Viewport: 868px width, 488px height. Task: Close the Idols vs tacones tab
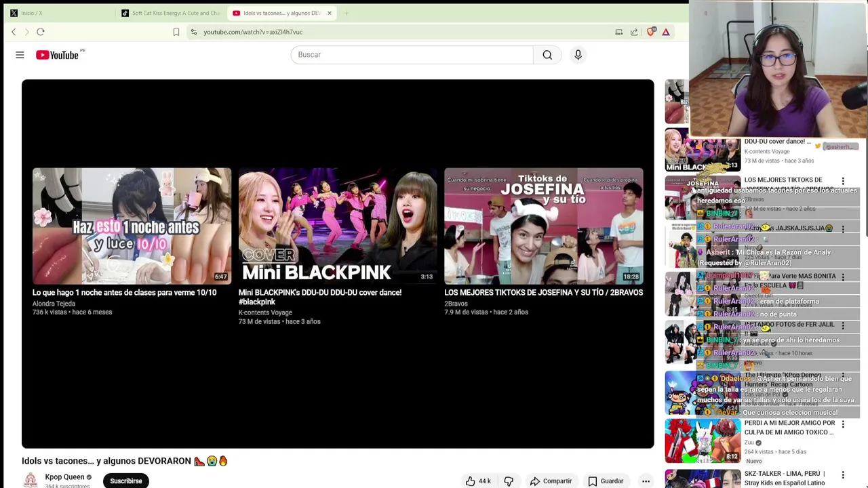330,13
